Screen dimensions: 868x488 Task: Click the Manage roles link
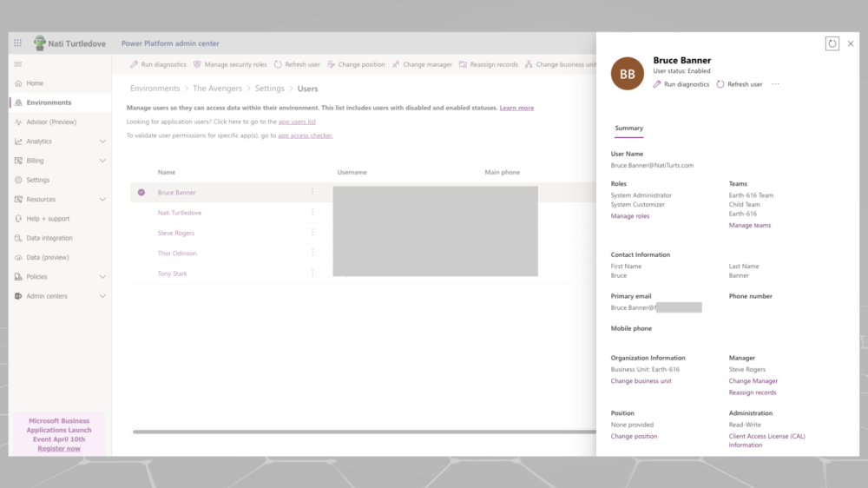pos(629,216)
